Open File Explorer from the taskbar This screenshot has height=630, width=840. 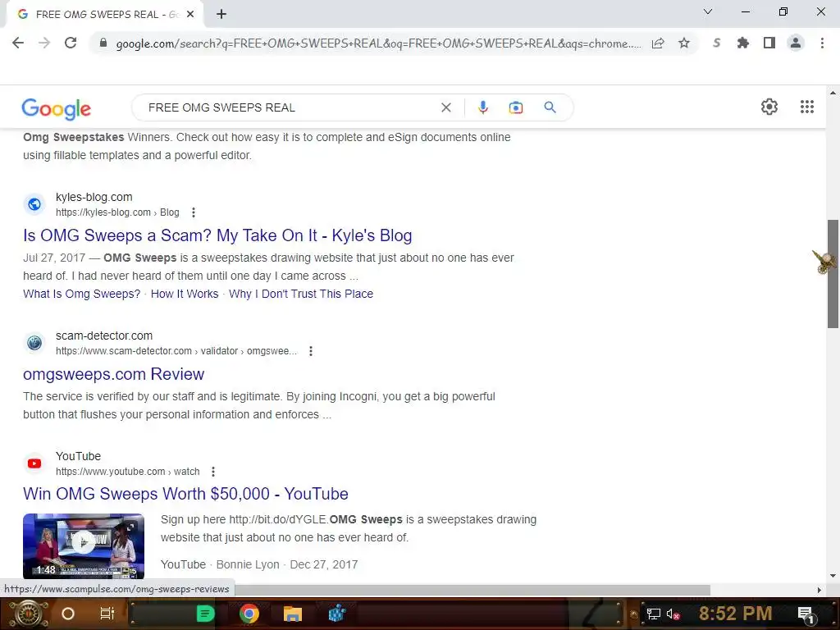tap(293, 614)
